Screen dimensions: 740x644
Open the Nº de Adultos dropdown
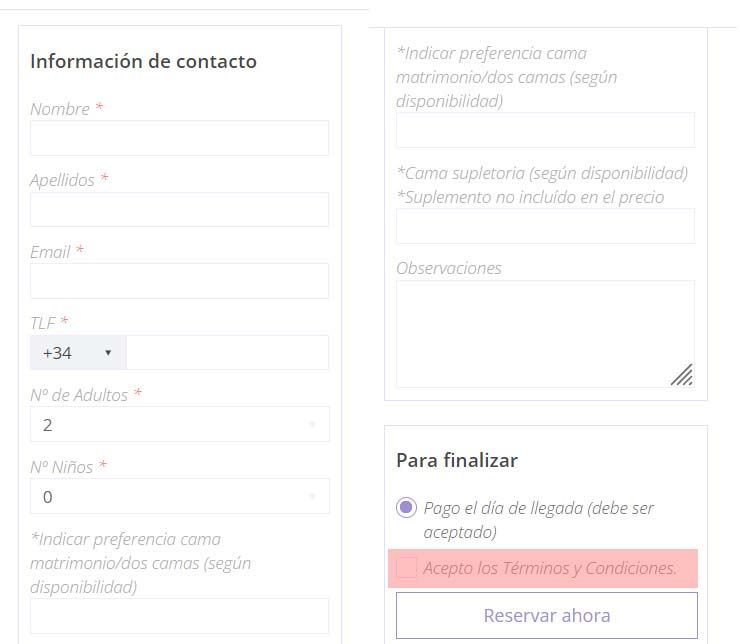tap(179, 424)
